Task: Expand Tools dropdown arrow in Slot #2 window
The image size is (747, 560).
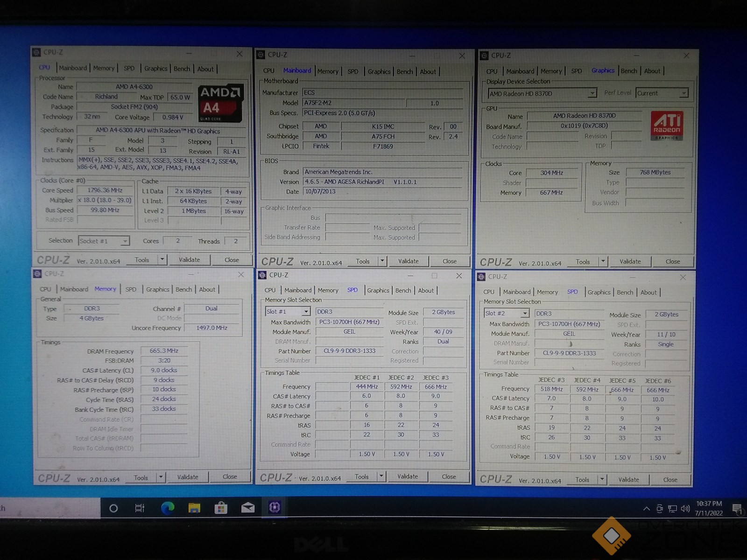Action: [x=602, y=479]
